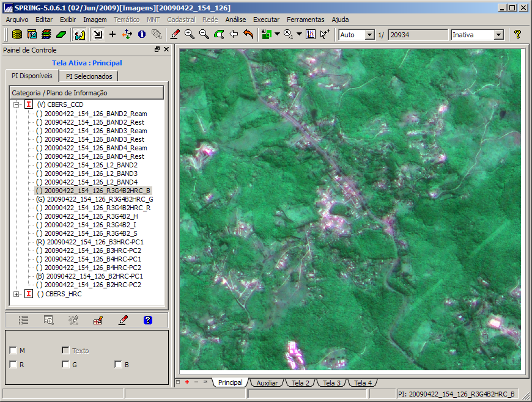Click the yellow question mark help icon

tap(517, 35)
